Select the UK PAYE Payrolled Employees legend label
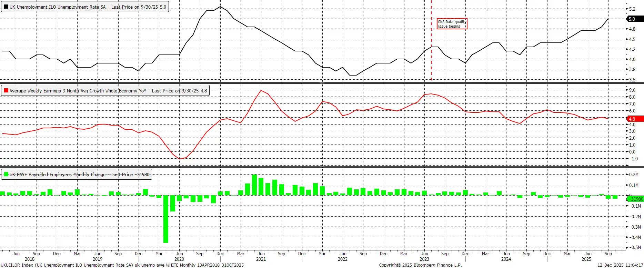Image resolution: width=644 pixels, height=268 pixels. [x=79, y=175]
